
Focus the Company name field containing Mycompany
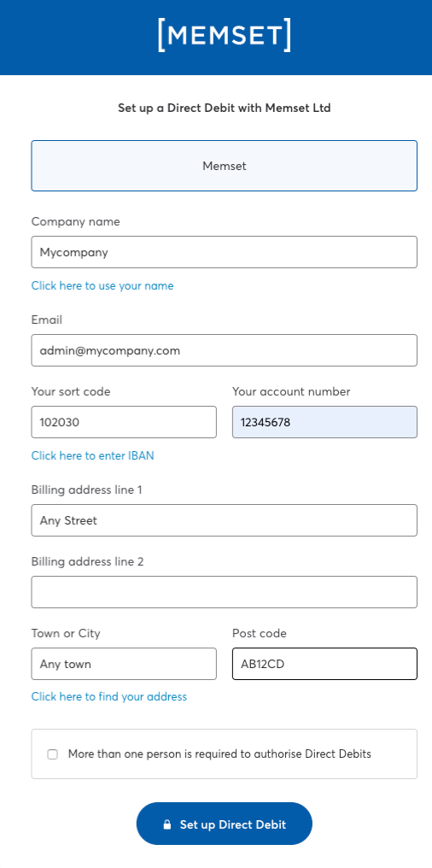(224, 252)
